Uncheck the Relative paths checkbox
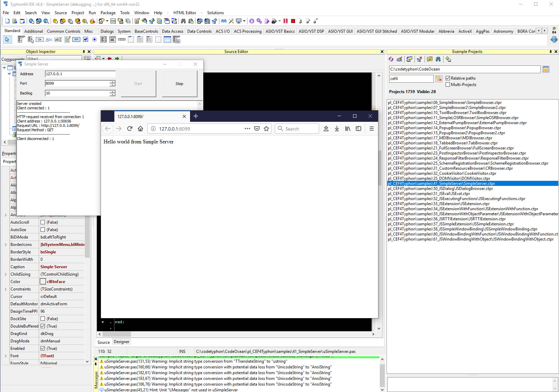 [448, 78]
